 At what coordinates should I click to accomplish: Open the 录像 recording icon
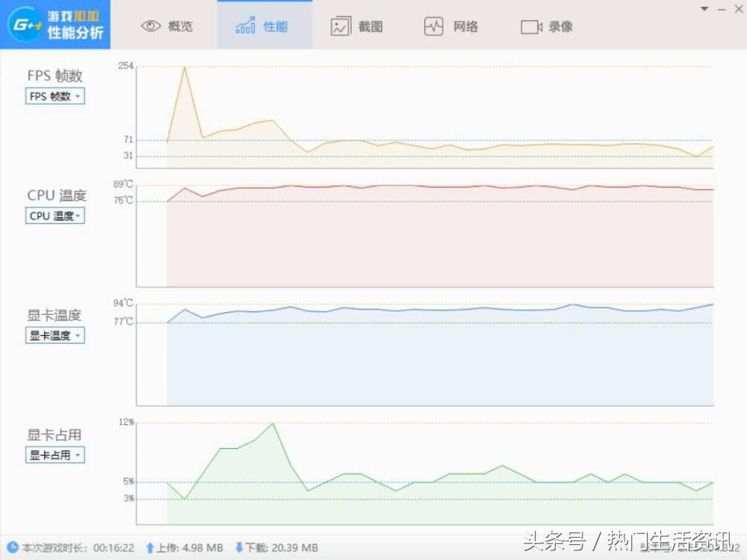pyautogui.click(x=530, y=25)
